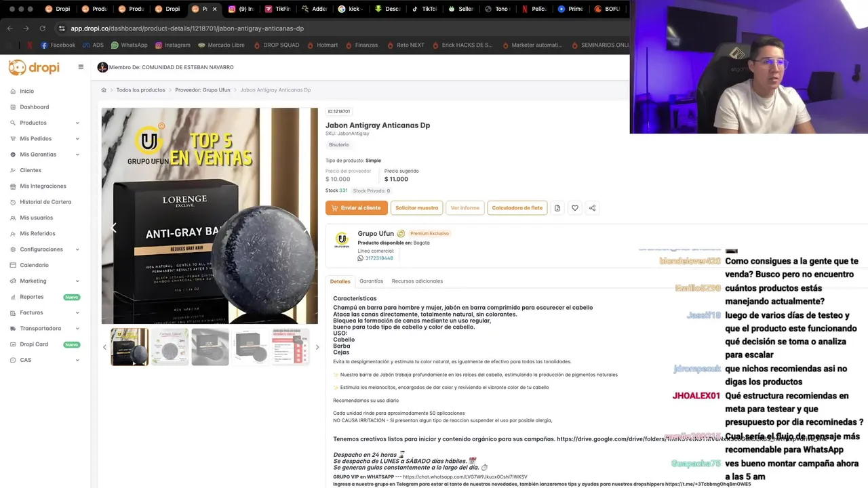Open the ADS bookmark

pyautogui.click(x=93, y=45)
